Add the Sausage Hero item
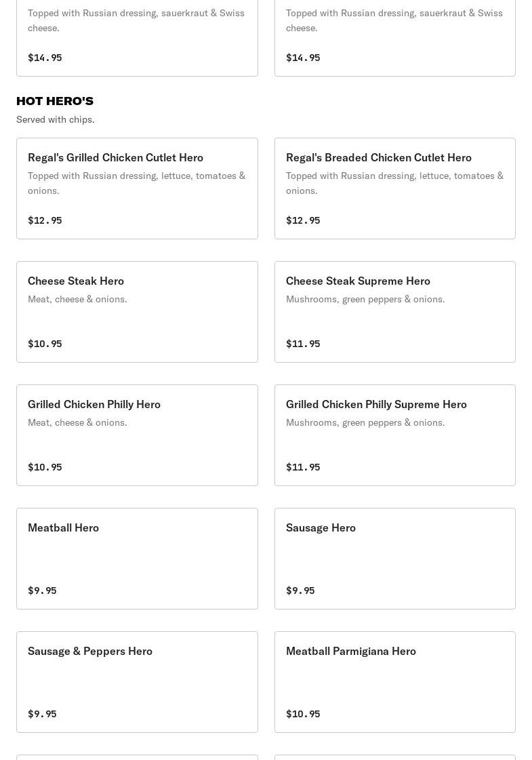 [x=395, y=559]
